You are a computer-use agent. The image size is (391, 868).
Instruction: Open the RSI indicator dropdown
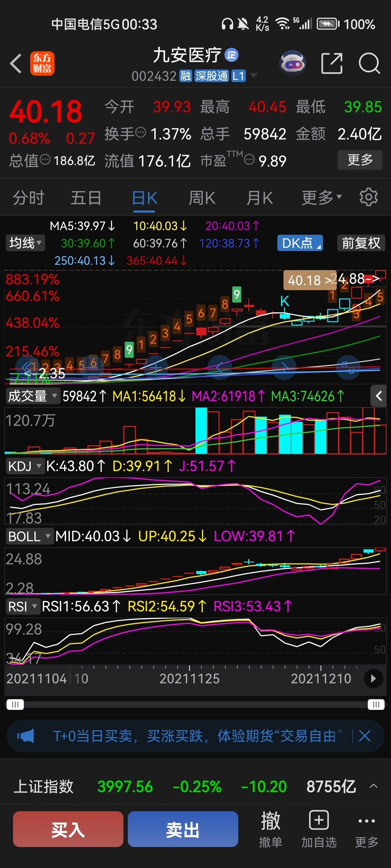pos(23,606)
